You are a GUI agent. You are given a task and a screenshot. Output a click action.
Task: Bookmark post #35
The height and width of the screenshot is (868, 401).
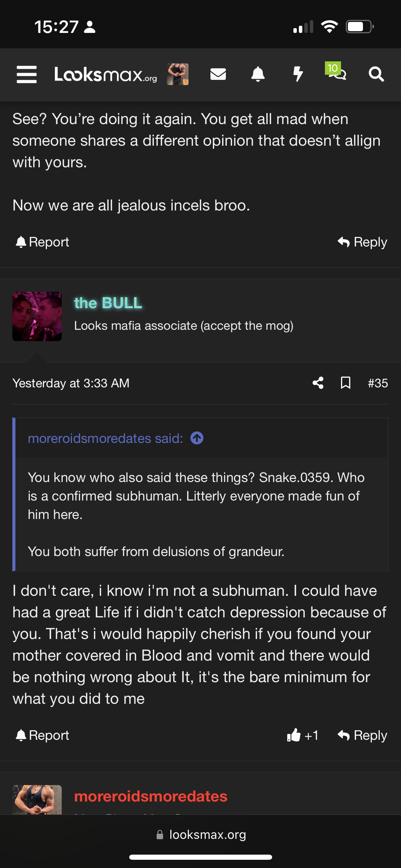(x=345, y=383)
